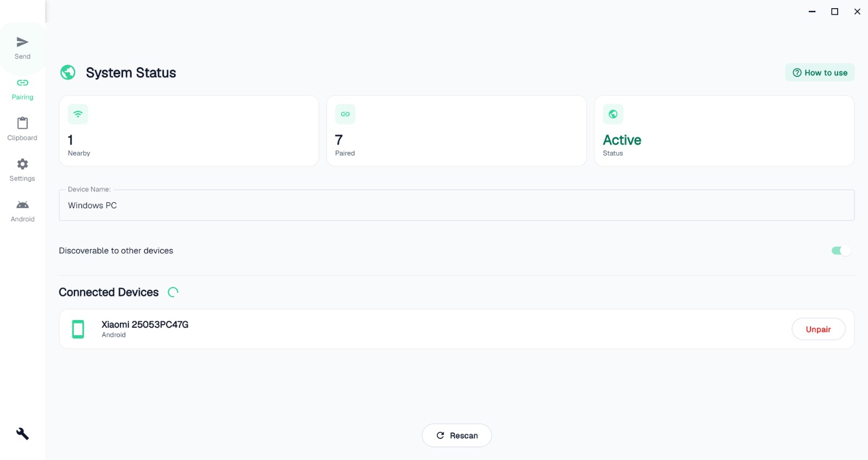Toggle Discoverable to other devices switch

pyautogui.click(x=841, y=250)
